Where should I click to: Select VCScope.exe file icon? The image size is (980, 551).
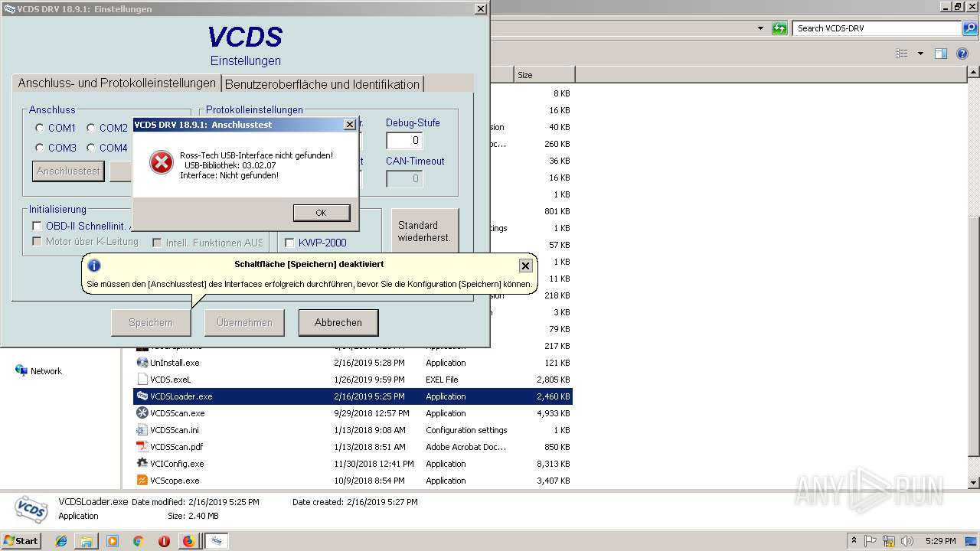(142, 481)
